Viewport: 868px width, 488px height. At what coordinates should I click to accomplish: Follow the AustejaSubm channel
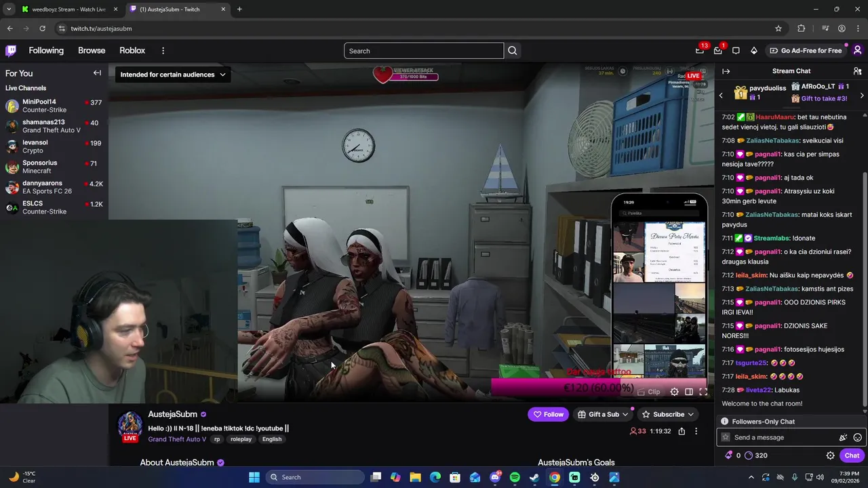point(548,414)
